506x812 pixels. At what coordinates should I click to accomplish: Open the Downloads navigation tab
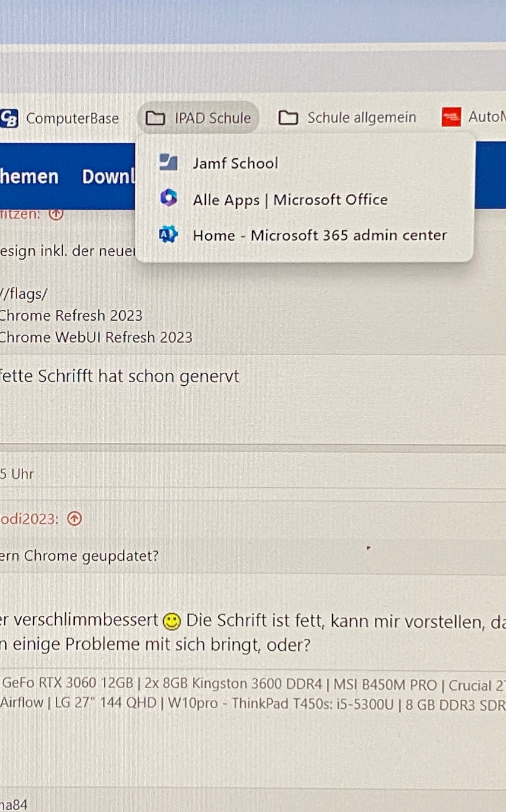[x=109, y=177]
